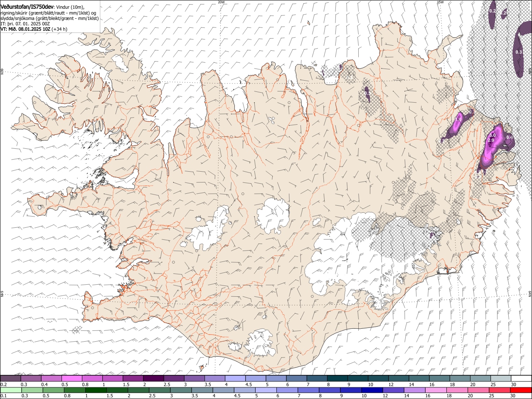
Task: Pick the upper-row white swatch after 30
Action: click(x=521, y=378)
